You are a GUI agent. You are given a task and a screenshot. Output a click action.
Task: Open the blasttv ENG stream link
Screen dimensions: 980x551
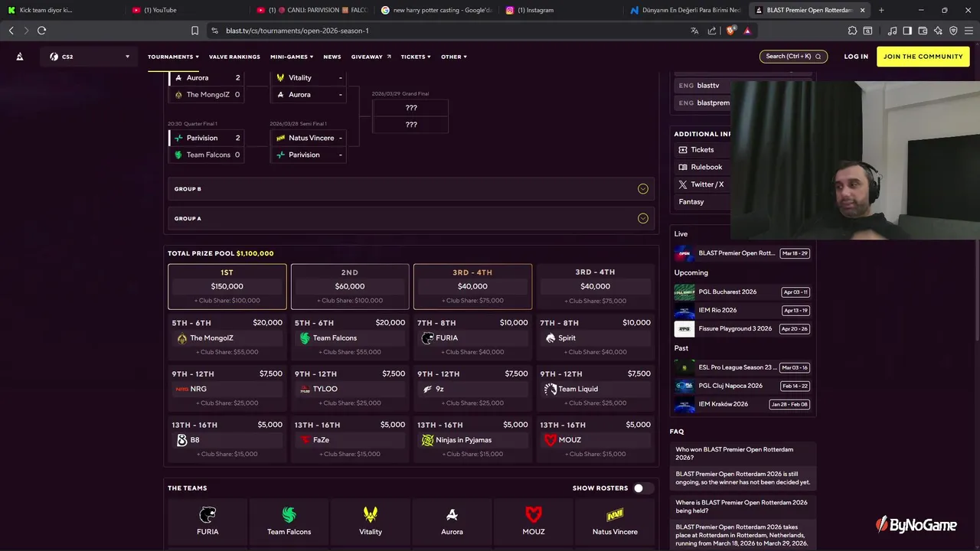(703, 86)
